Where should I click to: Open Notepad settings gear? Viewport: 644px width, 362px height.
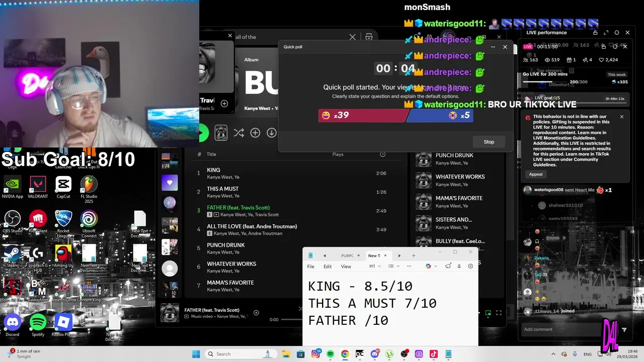pos(470,266)
